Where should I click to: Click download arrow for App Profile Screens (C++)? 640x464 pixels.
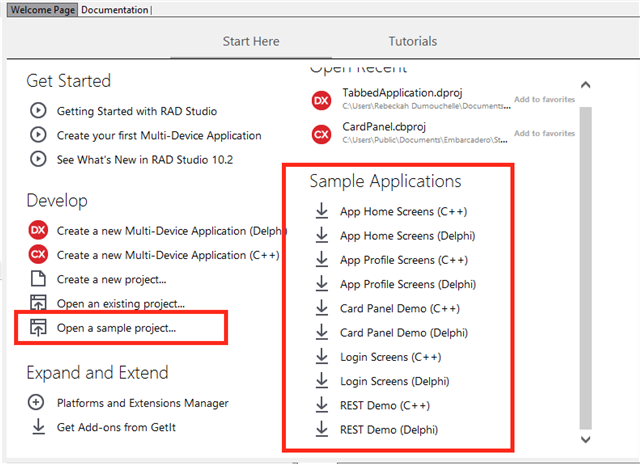(322, 259)
